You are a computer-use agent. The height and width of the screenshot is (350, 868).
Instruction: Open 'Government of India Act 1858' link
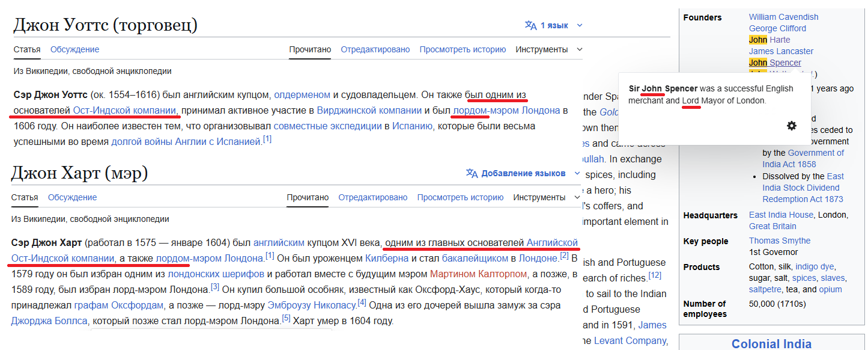coord(803,159)
